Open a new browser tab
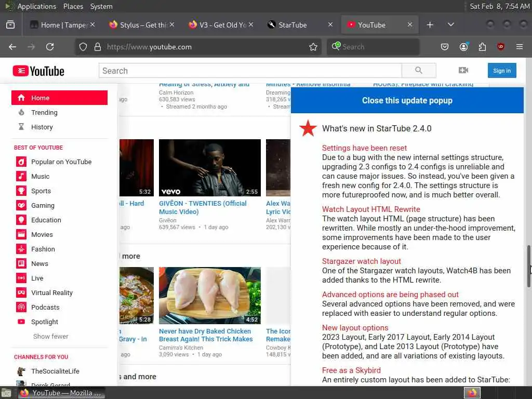This screenshot has width=532, height=399. [x=430, y=25]
